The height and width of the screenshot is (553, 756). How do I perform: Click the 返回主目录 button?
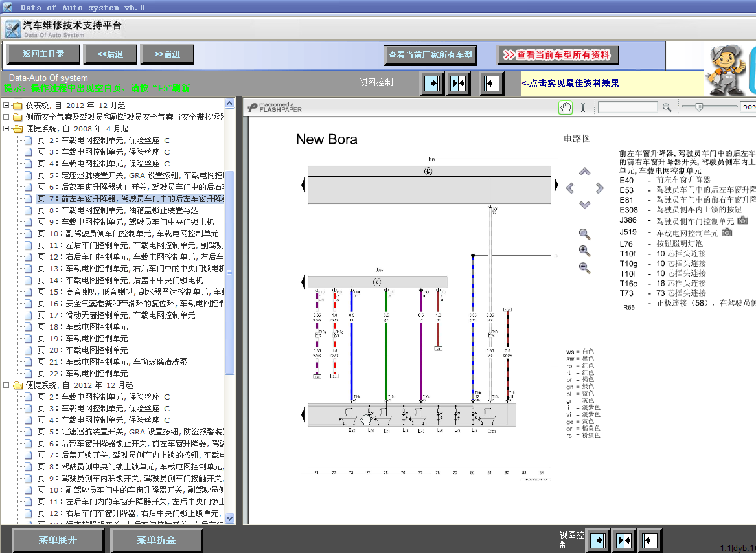click(x=43, y=54)
